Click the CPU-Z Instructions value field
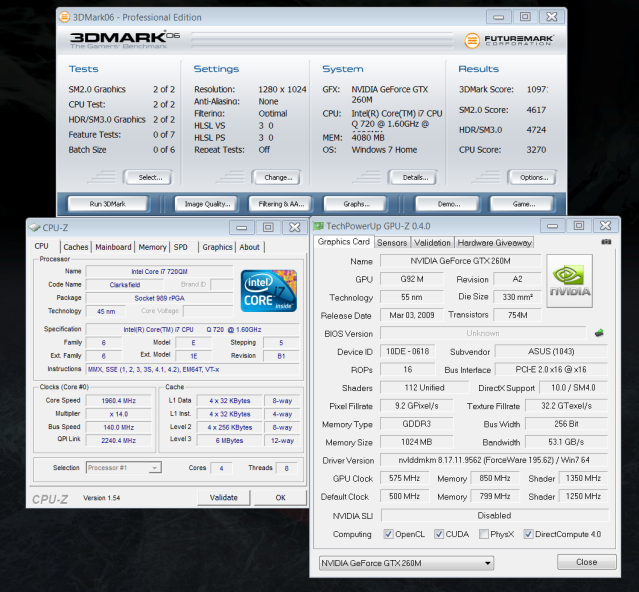This screenshot has width=639, height=592. click(x=193, y=370)
